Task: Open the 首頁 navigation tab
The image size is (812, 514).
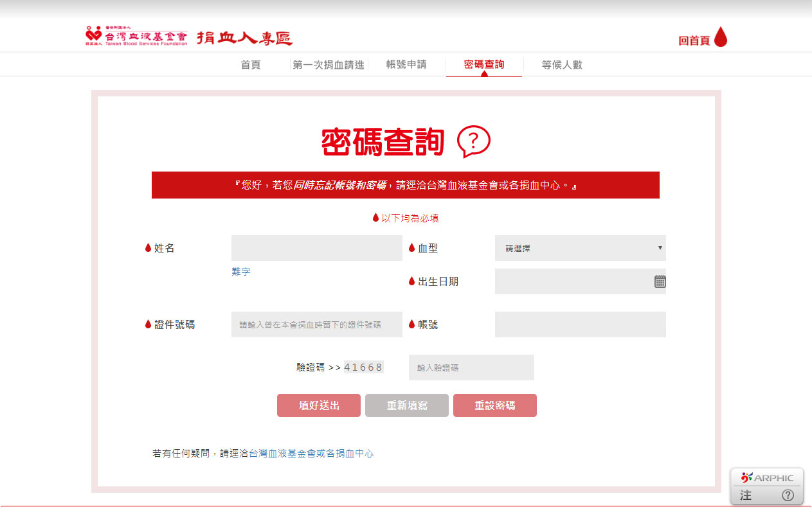Action: pos(251,65)
